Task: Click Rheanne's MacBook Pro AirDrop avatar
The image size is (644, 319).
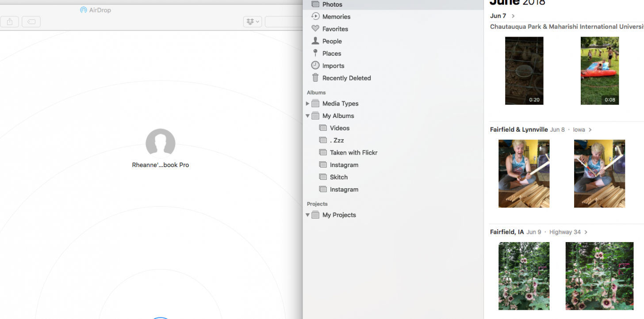Action: [160, 143]
